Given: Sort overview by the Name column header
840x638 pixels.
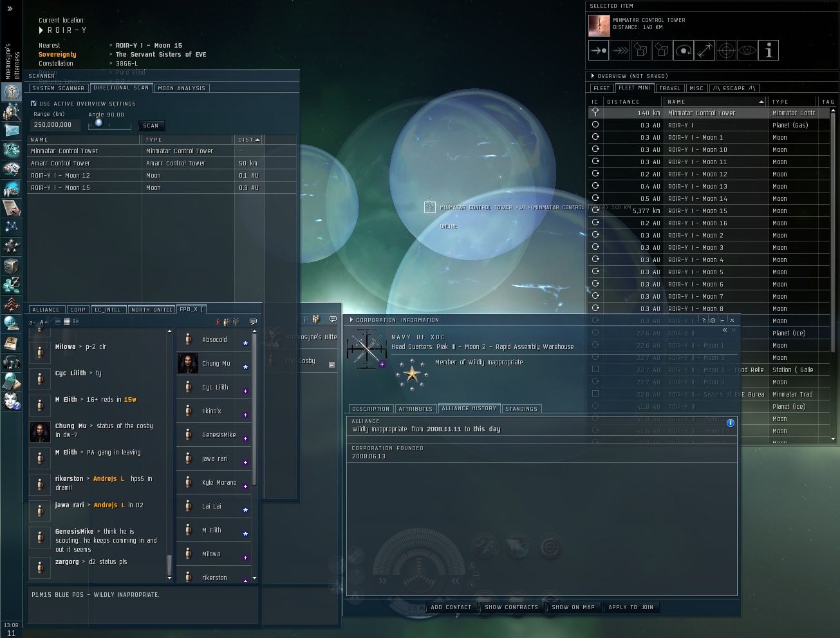Looking at the screenshot, I should click(x=715, y=102).
